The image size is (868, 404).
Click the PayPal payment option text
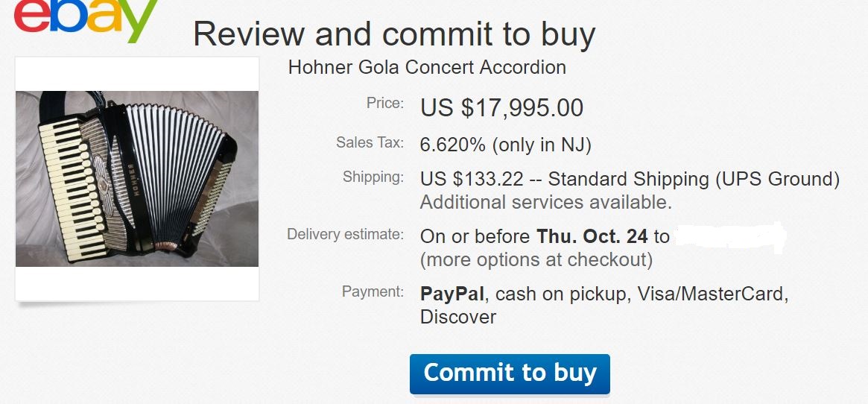[x=452, y=294]
